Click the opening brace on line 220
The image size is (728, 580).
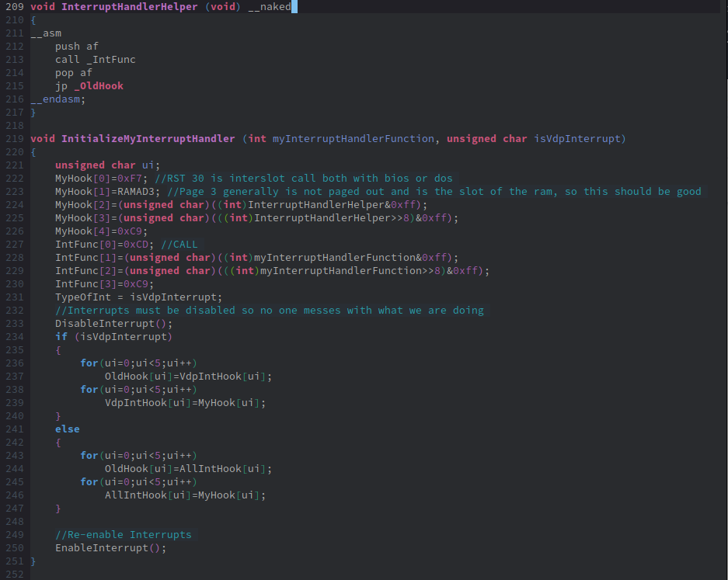coord(33,152)
